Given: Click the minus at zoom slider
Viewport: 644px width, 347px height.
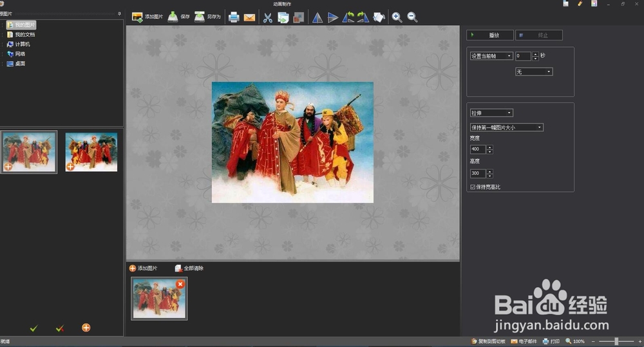Looking at the screenshot, I should pyautogui.click(x=593, y=341).
